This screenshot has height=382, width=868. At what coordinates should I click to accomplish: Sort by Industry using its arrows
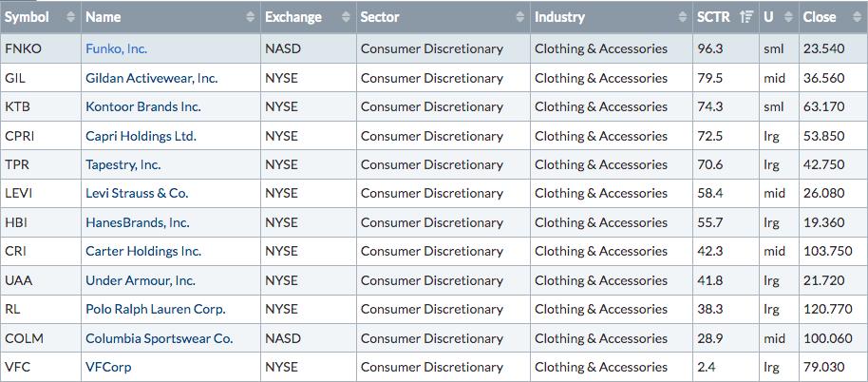[x=684, y=17]
